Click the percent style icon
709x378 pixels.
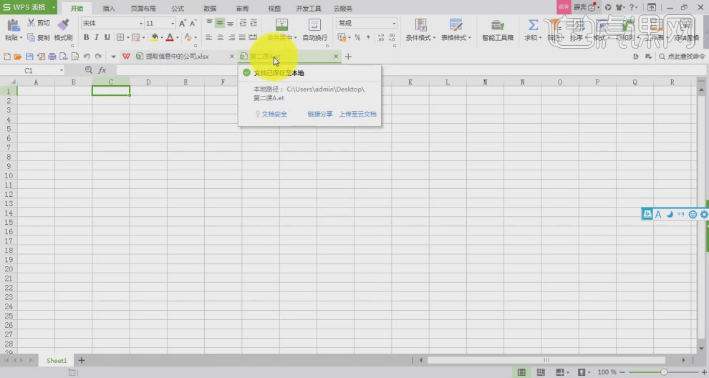[x=357, y=38]
